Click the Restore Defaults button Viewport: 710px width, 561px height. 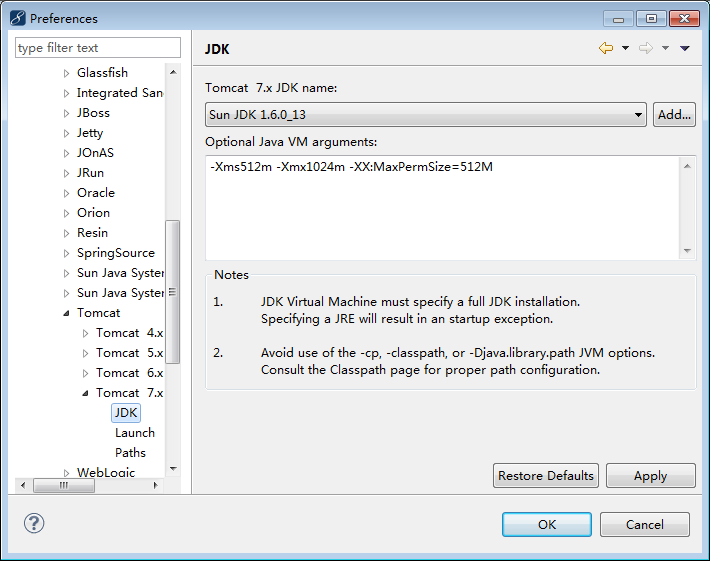click(x=546, y=475)
